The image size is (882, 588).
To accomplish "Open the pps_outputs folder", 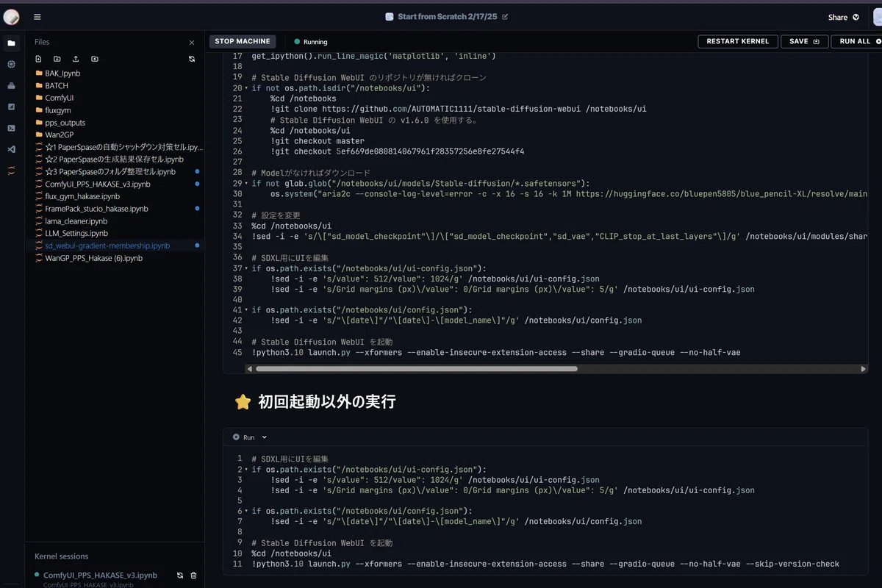I will click(65, 123).
